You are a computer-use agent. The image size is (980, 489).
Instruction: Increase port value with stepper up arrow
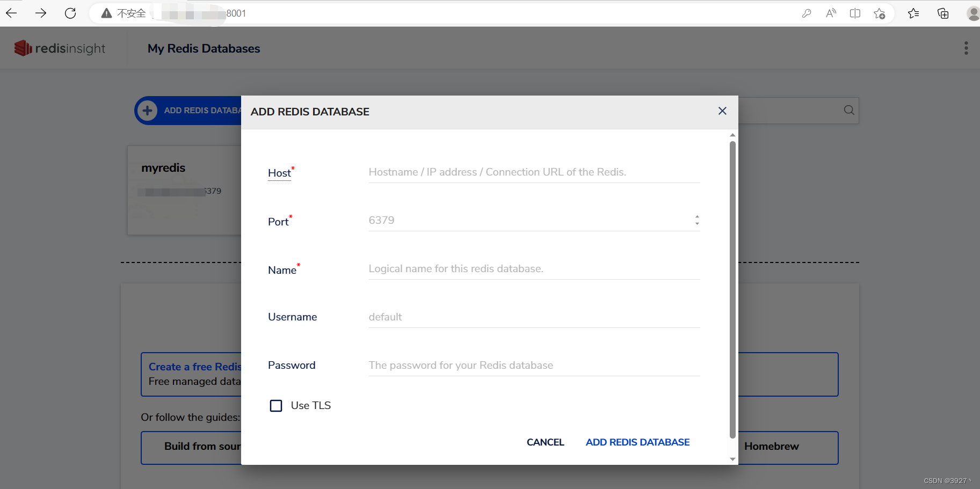tap(697, 217)
